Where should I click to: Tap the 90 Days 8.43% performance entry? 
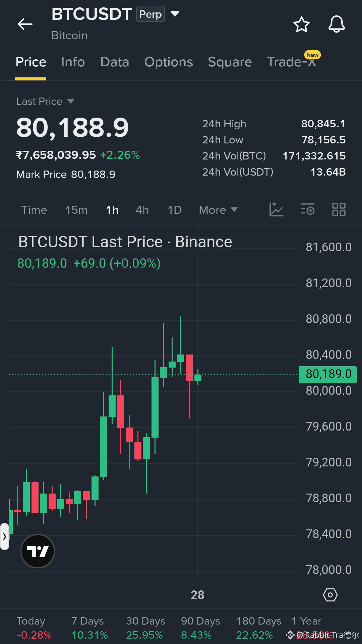[200, 628]
